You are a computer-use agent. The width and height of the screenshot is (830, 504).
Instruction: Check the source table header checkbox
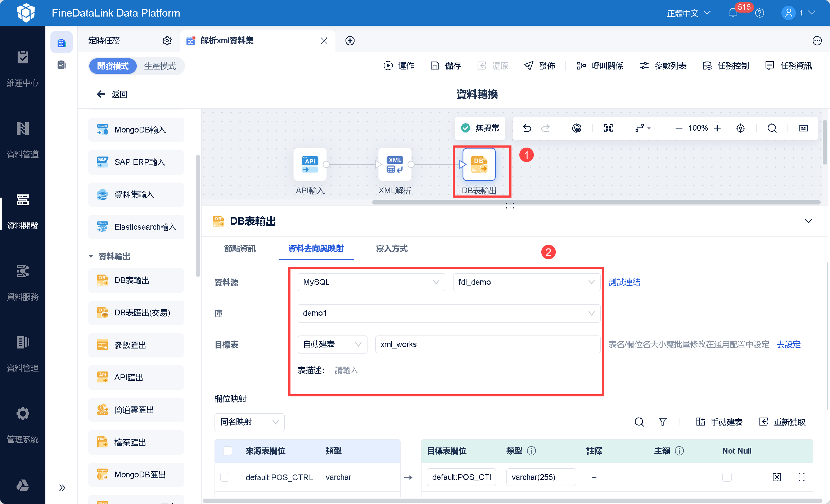pos(227,451)
